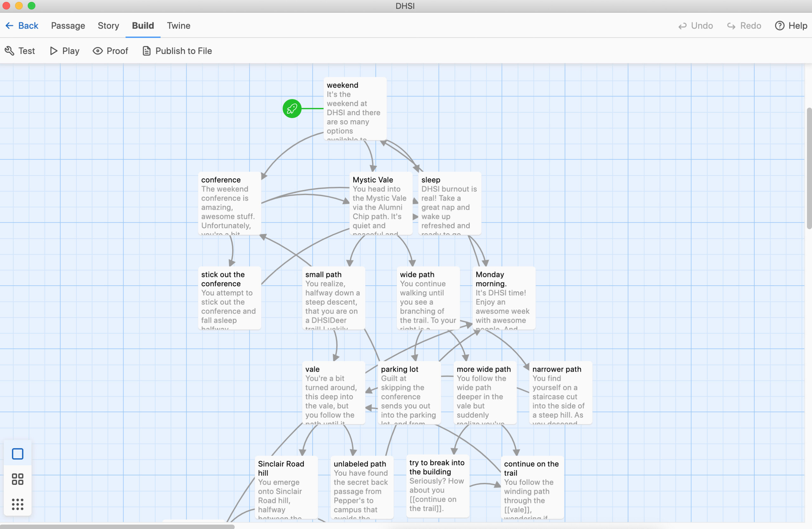Viewport: 812px width, 529px height.
Task: Click the Redo arrow button
Action: click(x=744, y=26)
